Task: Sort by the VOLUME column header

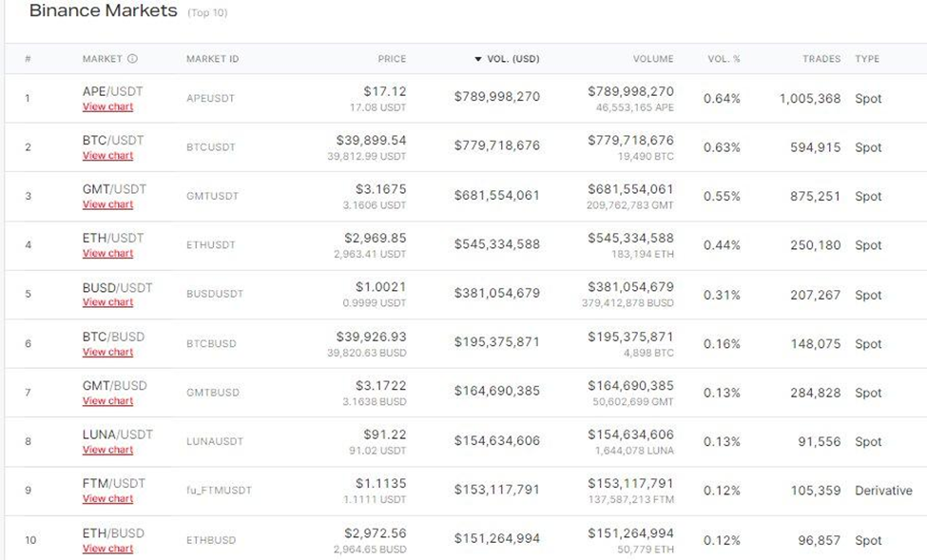Action: pos(653,59)
